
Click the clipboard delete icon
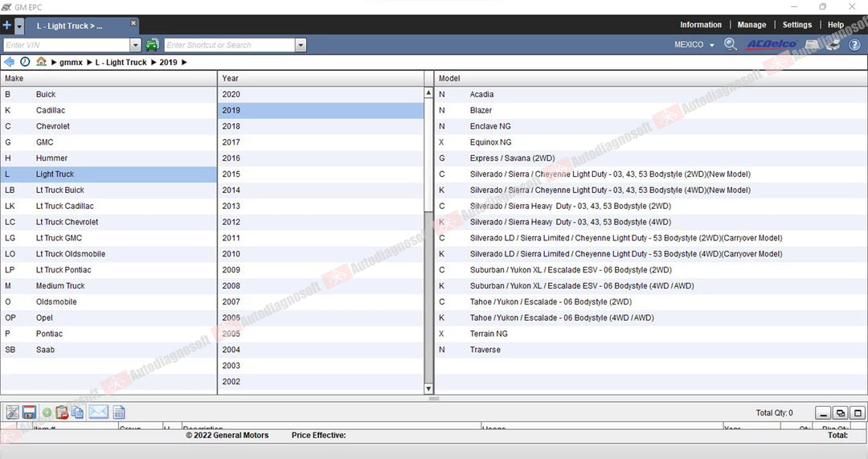[62, 412]
